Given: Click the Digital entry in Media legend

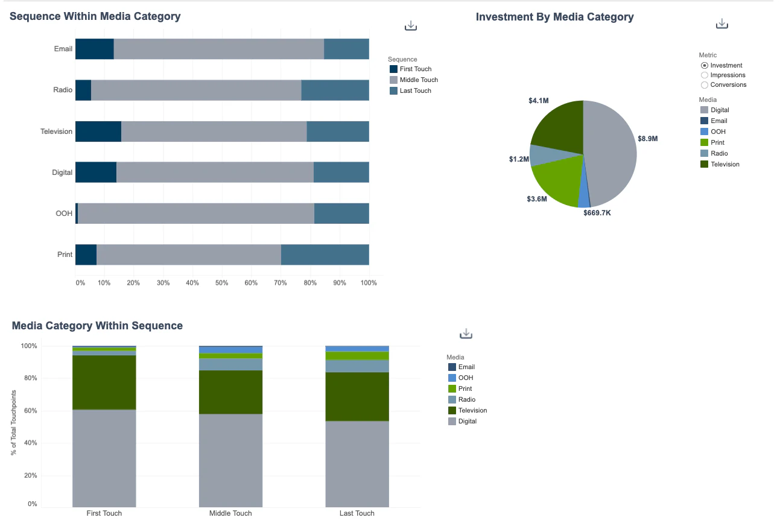Looking at the screenshot, I should (703, 110).
